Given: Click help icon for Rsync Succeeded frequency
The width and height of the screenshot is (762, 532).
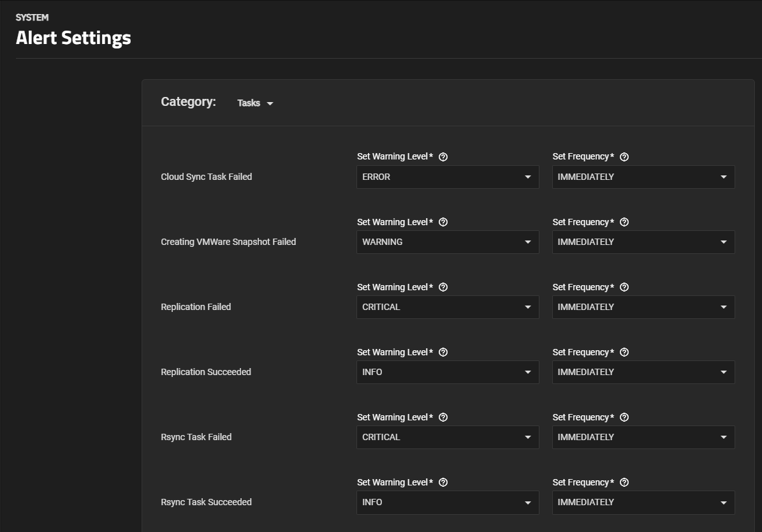Looking at the screenshot, I should (x=624, y=482).
